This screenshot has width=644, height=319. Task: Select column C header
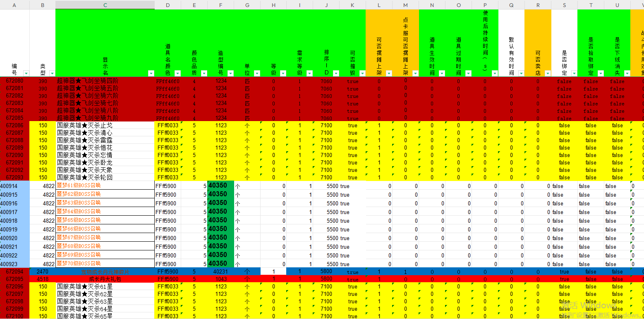105,5
